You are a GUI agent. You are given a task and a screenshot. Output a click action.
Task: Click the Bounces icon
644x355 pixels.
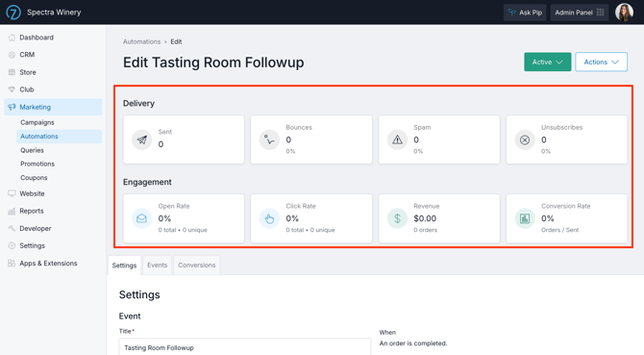(269, 139)
